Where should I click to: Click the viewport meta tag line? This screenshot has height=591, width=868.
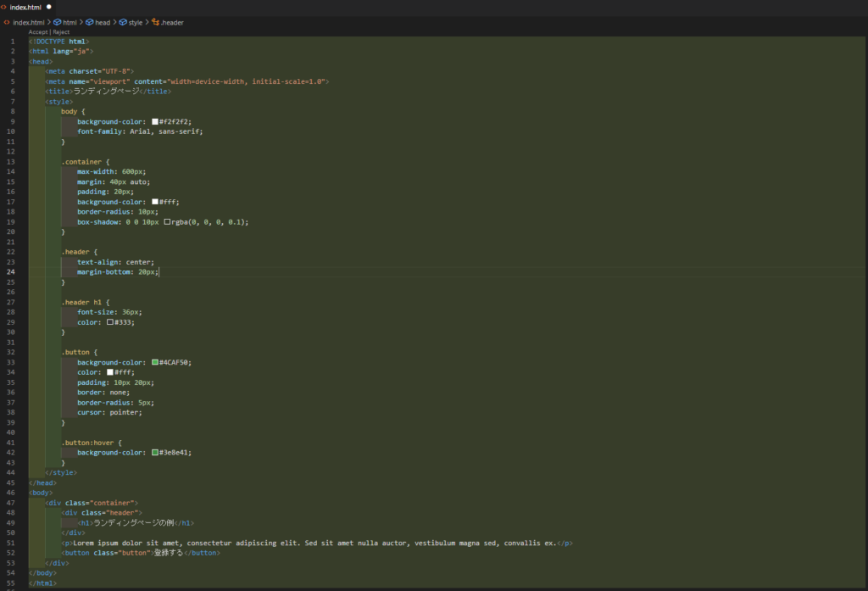(x=187, y=81)
